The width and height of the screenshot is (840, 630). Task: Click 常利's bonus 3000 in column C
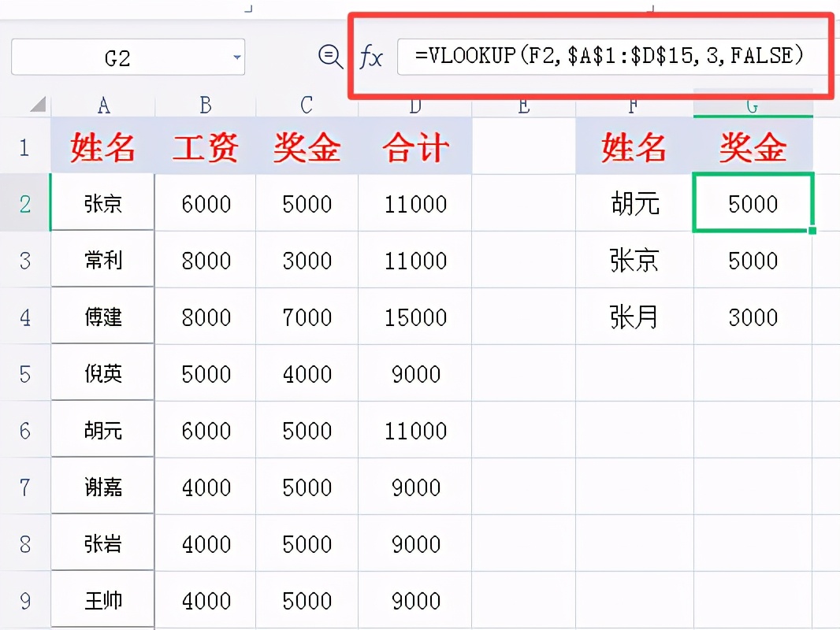[307, 260]
